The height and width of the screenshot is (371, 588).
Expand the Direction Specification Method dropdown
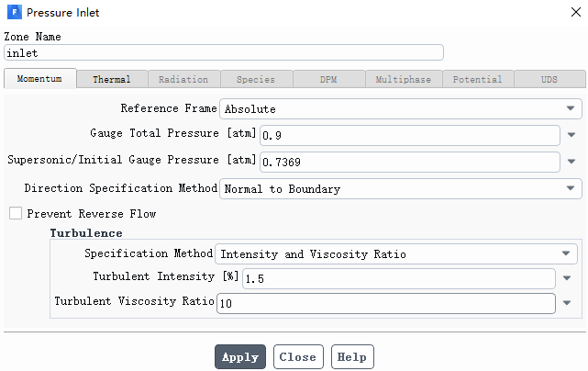point(401,188)
